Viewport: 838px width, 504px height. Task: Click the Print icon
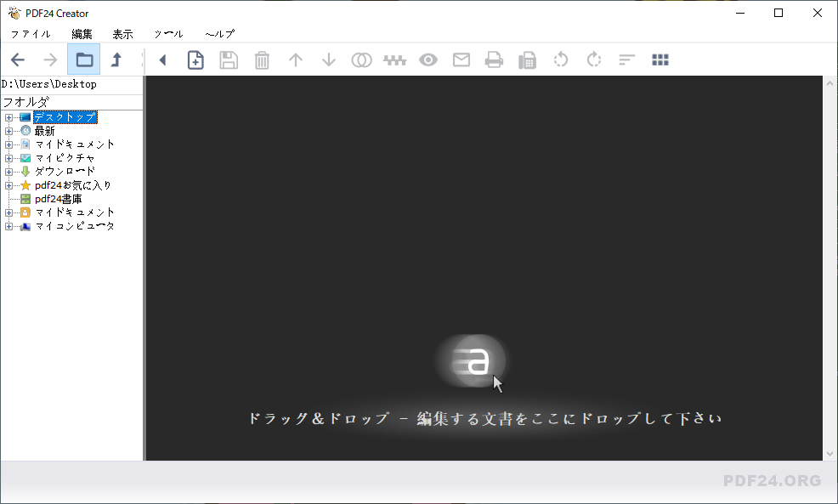point(494,59)
